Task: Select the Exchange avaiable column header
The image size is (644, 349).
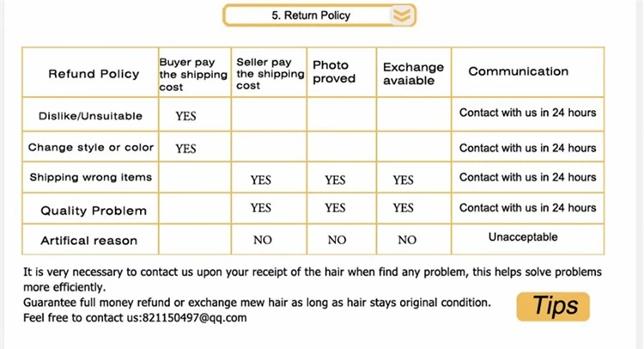Action: pyautogui.click(x=413, y=74)
